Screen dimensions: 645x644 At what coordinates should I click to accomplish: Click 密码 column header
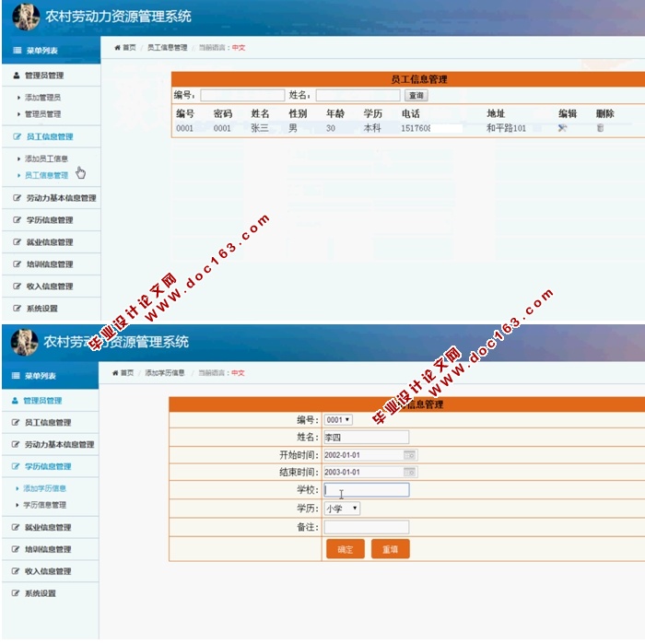[x=223, y=113]
